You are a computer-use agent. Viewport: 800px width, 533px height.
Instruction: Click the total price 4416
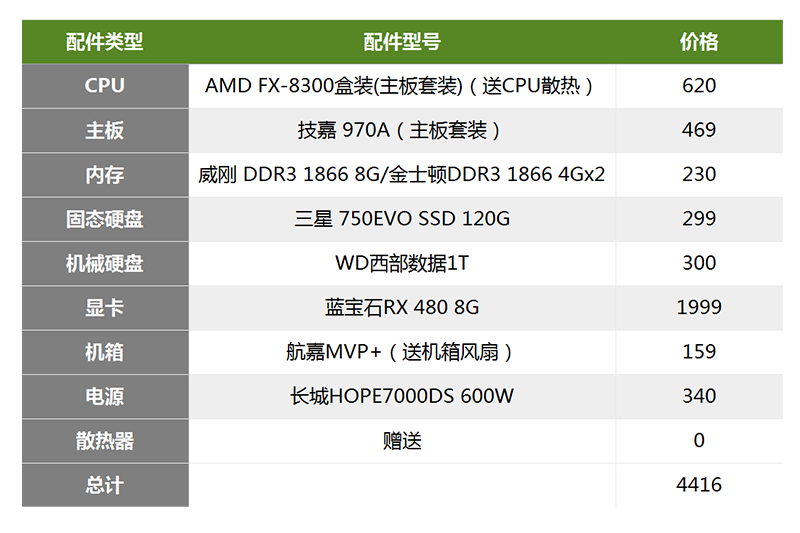(x=699, y=485)
